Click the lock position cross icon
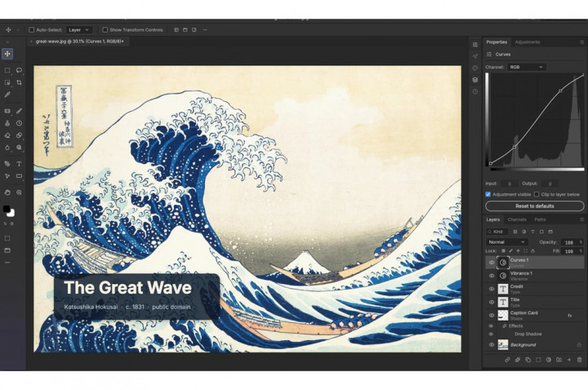The width and height of the screenshot is (588, 390). click(518, 251)
